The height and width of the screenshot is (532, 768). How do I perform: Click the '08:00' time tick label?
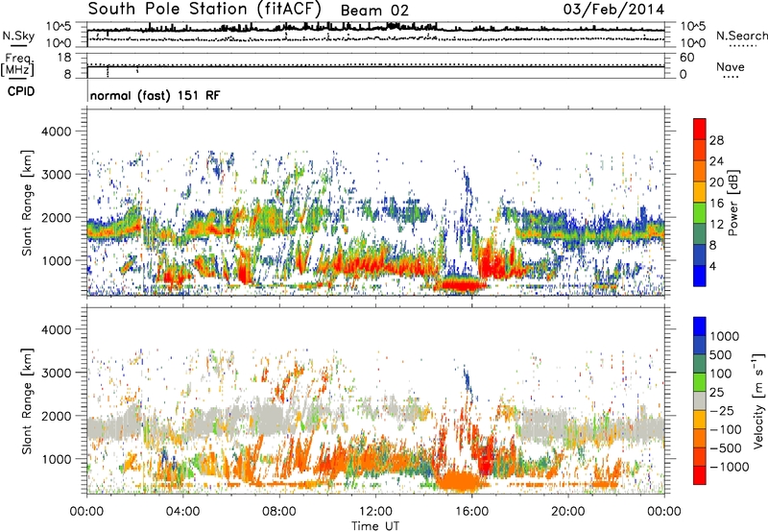point(279,512)
